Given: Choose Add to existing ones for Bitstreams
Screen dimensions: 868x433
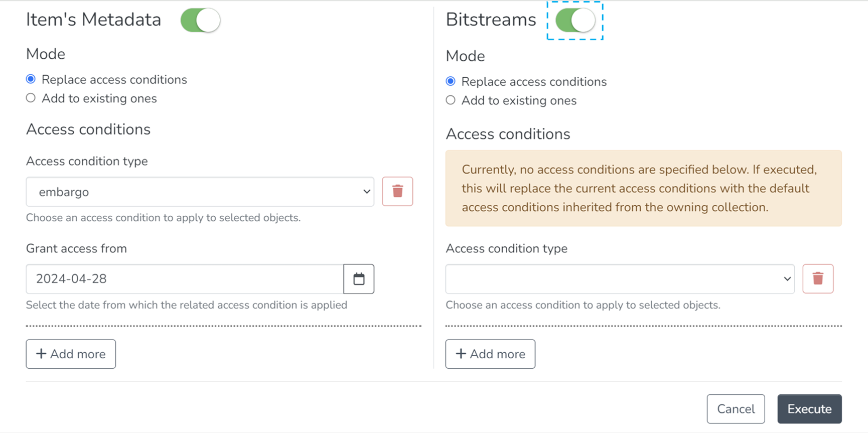Looking at the screenshot, I should pos(451,100).
